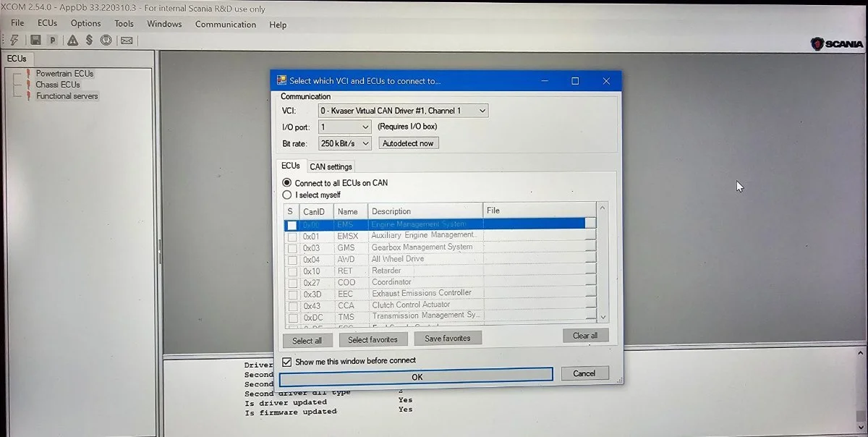This screenshot has width=868, height=437.
Task: Click the P toolbar icon
Action: pos(53,41)
